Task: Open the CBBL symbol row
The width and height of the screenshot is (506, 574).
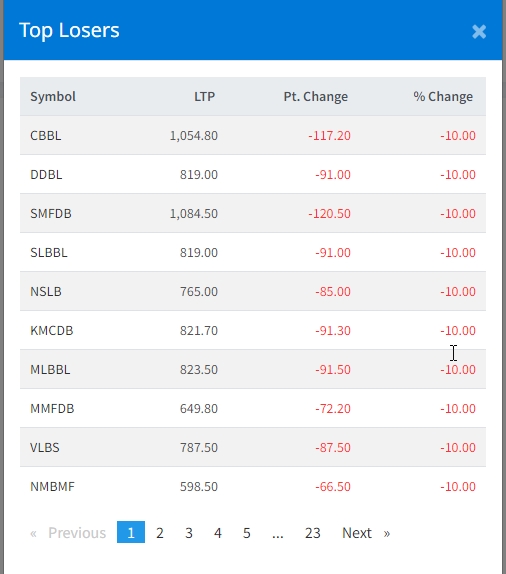Action: click(x=253, y=135)
